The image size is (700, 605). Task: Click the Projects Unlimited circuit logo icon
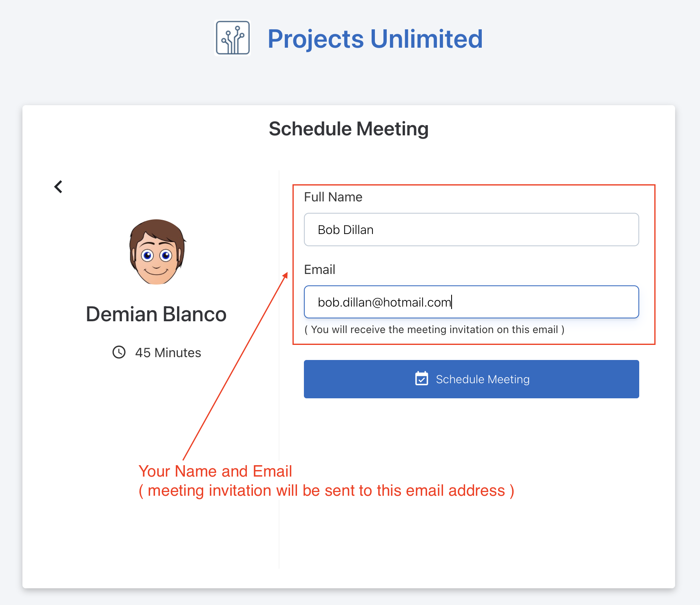click(x=233, y=38)
